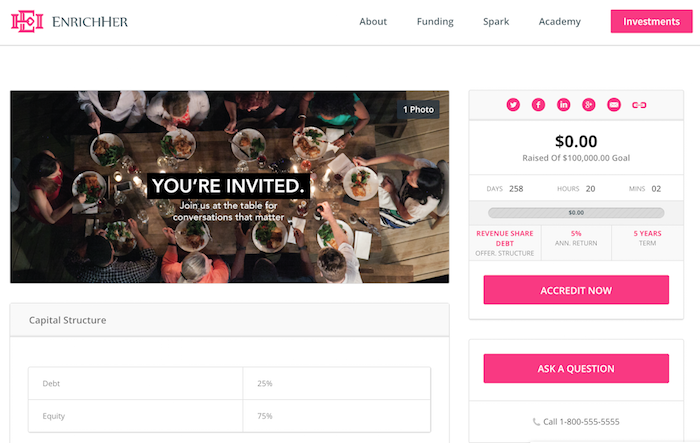Open the Academy nav link
The width and height of the screenshot is (700, 443).
pos(559,21)
